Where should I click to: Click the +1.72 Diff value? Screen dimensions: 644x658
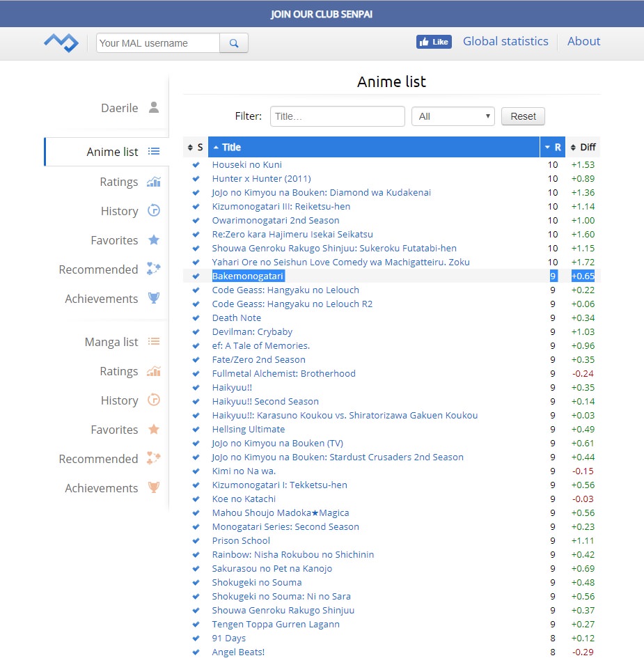(583, 263)
